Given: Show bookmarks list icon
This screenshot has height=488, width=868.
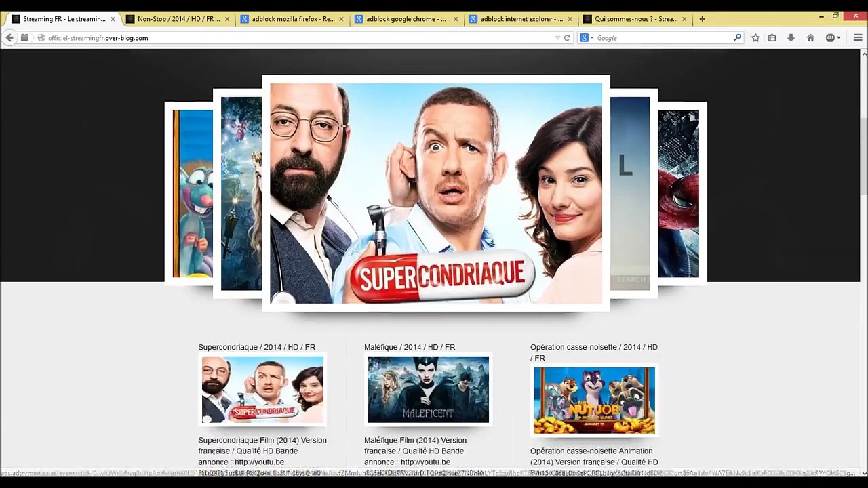Looking at the screenshot, I should point(772,38).
